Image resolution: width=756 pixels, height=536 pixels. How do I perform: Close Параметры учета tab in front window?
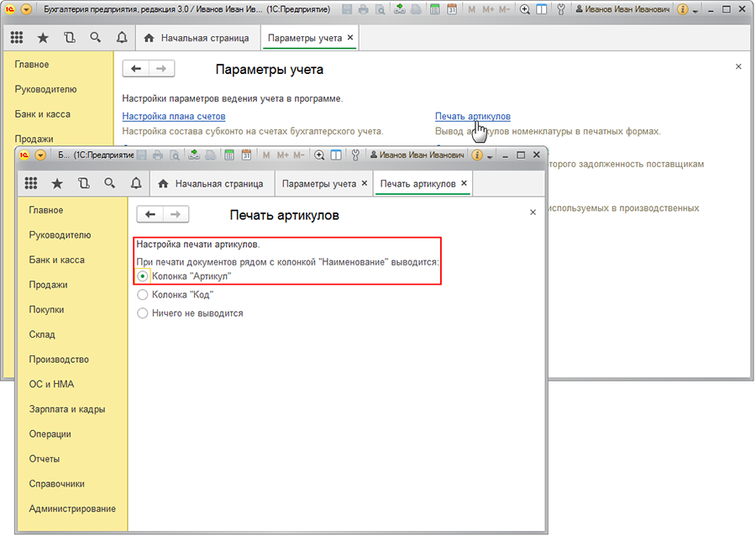click(365, 183)
